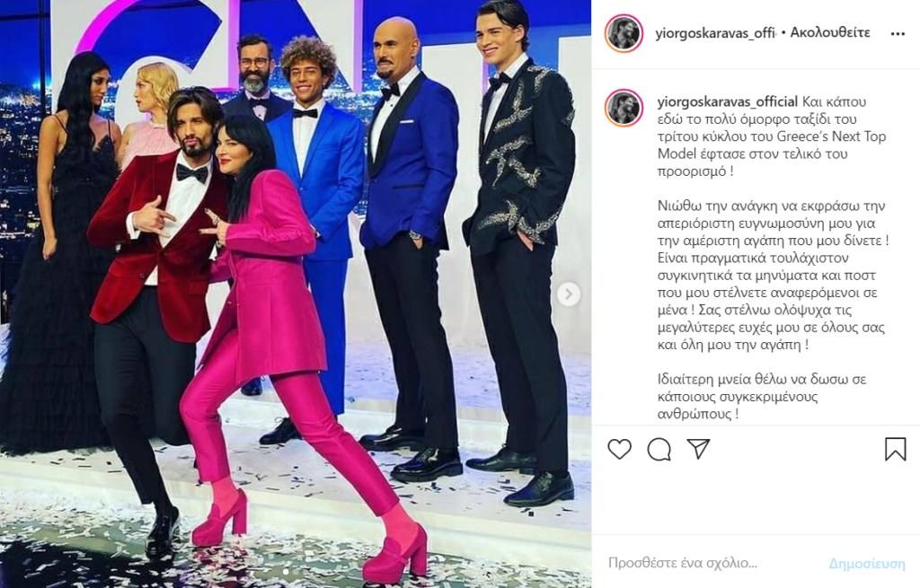Image resolution: width=920 pixels, height=588 pixels.
Task: Click the Δημοσίευση post comment button
Action: 867,564
